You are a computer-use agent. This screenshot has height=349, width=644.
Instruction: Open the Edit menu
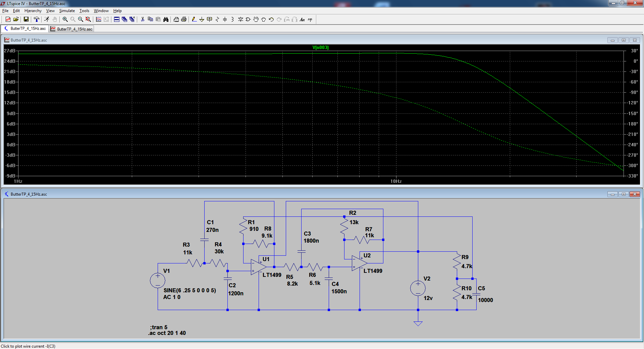tap(16, 11)
